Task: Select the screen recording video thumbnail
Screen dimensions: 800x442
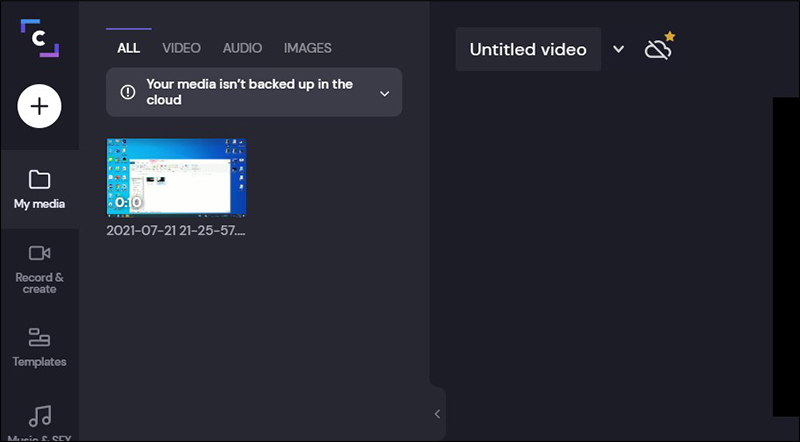Action: (176, 177)
